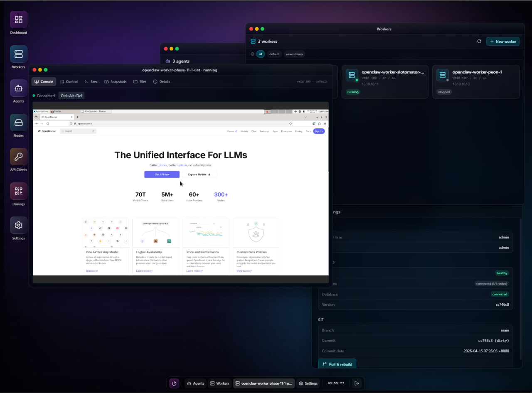Click the Sign Up button on OpenRouter
Screen dimensions: 532x393
pyautogui.click(x=319, y=131)
